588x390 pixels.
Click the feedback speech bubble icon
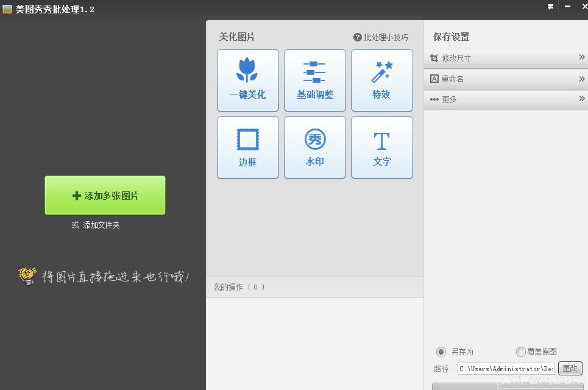tap(550, 7)
